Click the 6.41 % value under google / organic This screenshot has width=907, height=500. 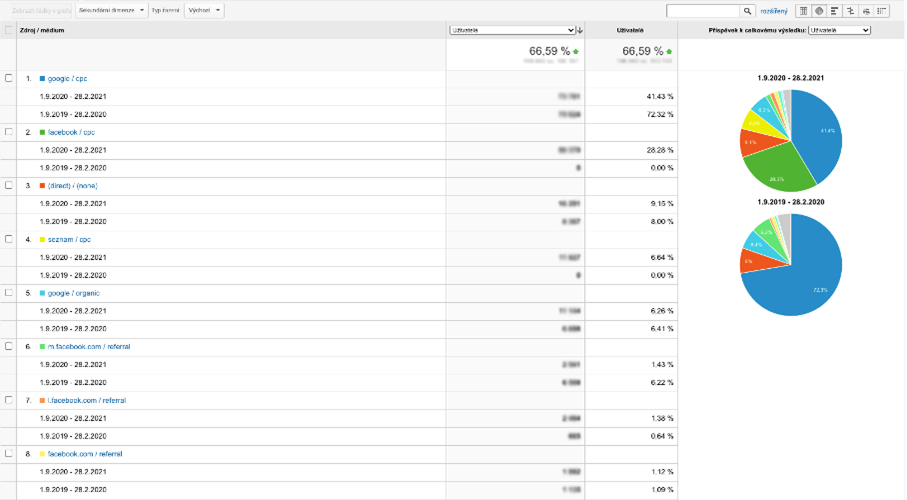pos(662,329)
